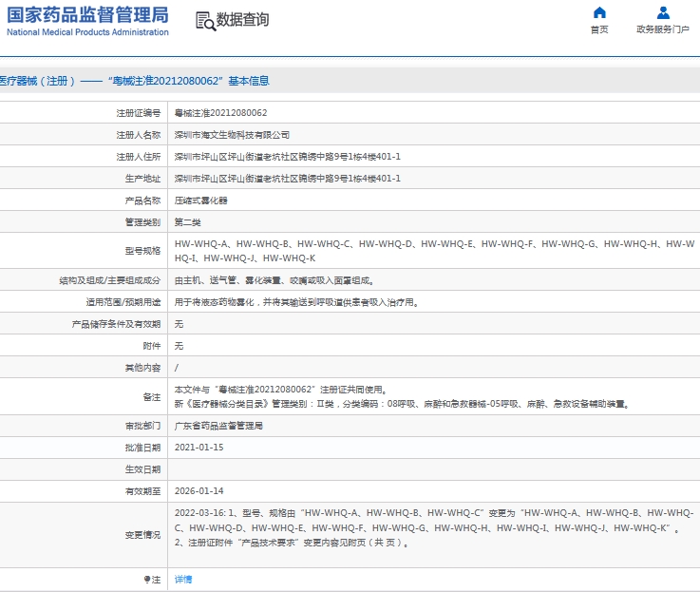This screenshot has width=700, height=592.
Task: Click the 注册人住所 address value
Action: coord(288,157)
